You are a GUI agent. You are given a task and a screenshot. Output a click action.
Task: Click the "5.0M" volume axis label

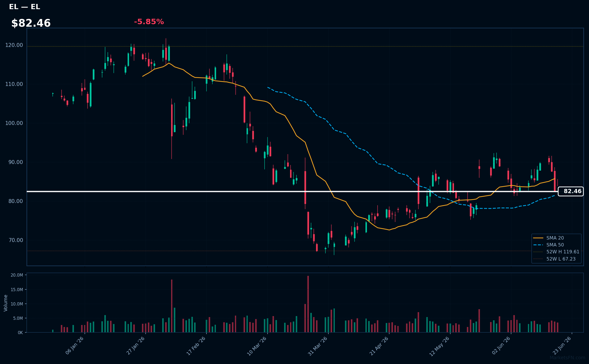click(18, 318)
